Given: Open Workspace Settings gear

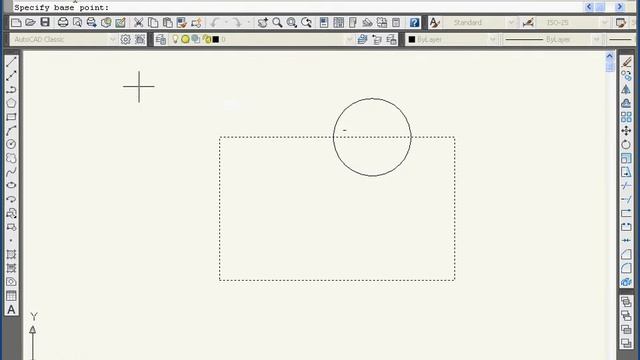Looking at the screenshot, I should point(125,39).
